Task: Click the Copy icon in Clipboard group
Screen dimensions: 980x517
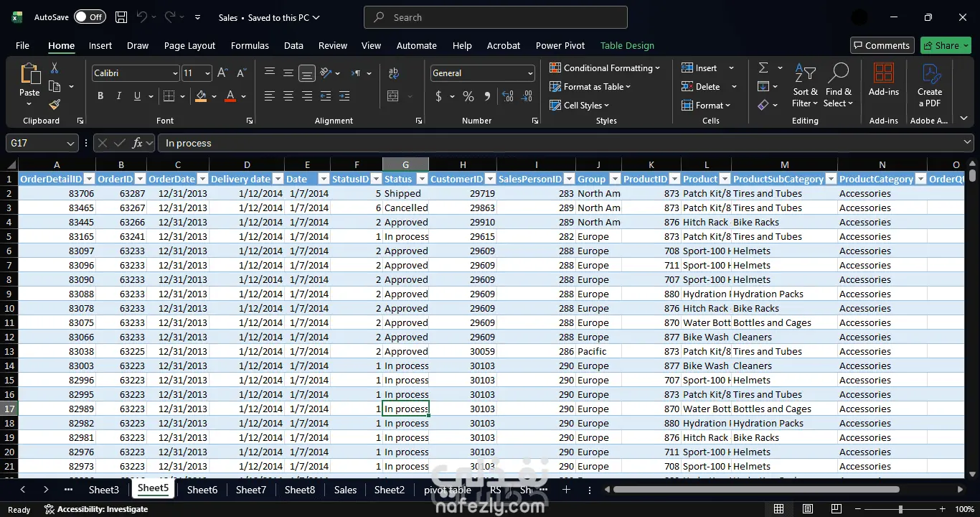Action: click(55, 86)
